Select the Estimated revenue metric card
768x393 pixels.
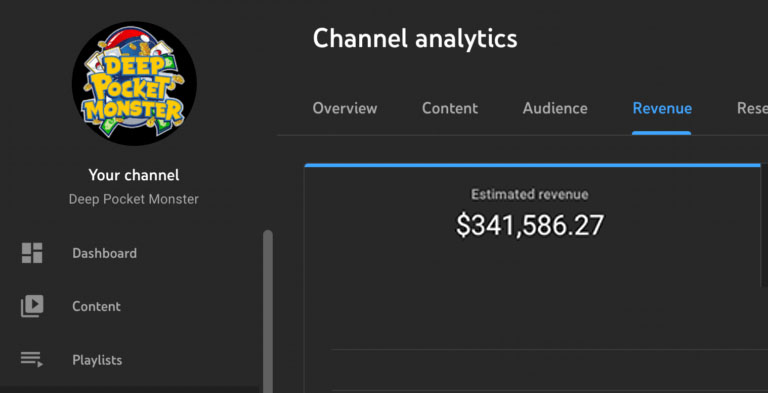(x=532, y=225)
